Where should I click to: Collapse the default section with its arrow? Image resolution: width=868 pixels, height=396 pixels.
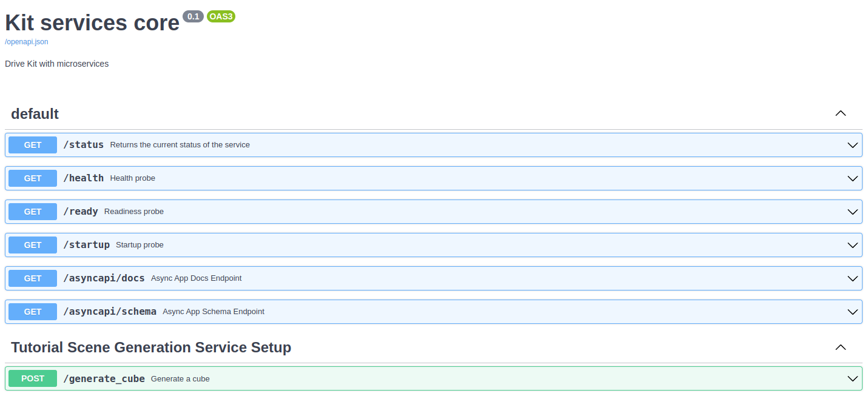[841, 113]
